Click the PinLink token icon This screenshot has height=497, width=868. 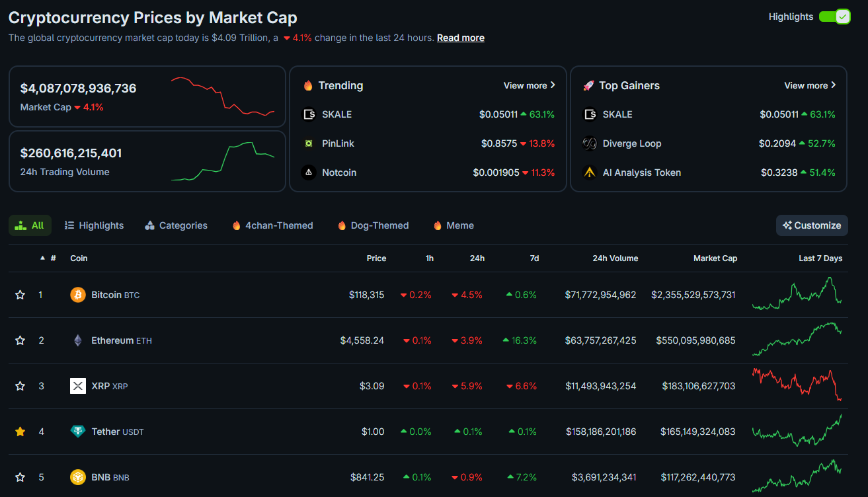309,143
